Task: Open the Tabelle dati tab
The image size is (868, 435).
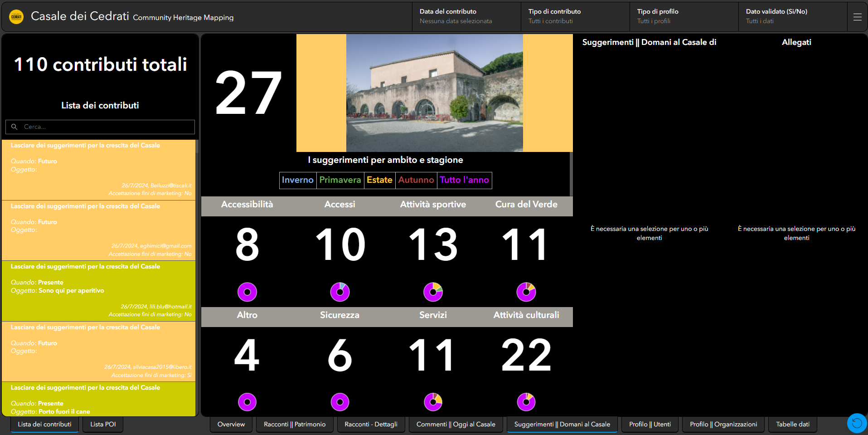Action: tap(793, 425)
